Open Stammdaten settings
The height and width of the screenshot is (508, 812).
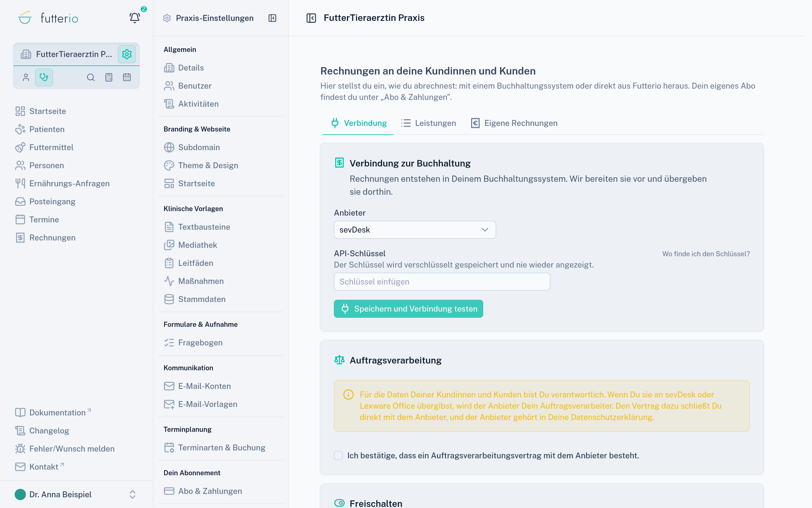pos(195,299)
